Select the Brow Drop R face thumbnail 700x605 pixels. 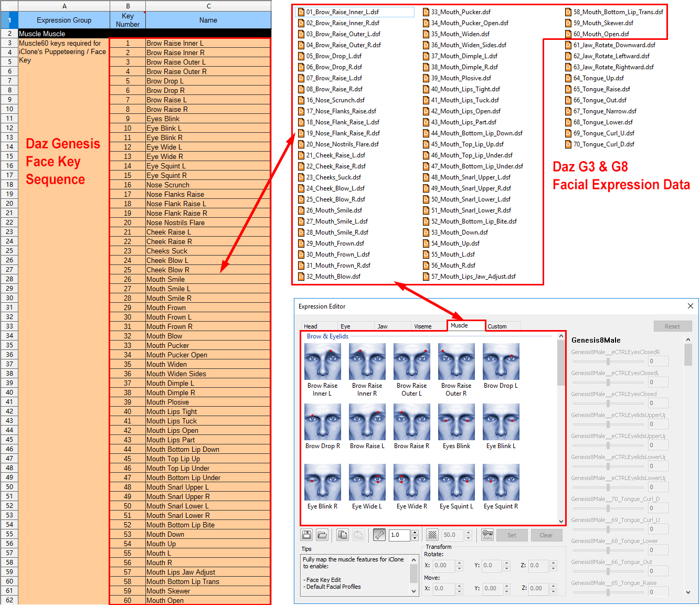click(x=323, y=422)
